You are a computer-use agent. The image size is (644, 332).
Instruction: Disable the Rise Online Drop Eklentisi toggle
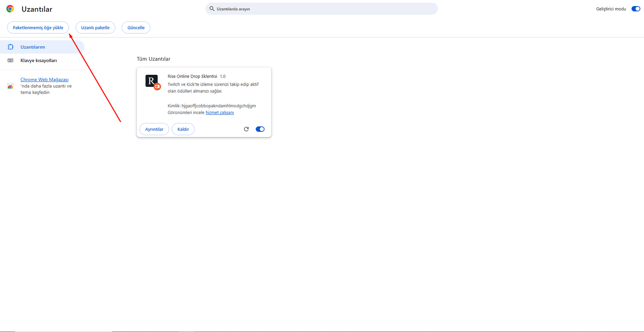click(260, 129)
